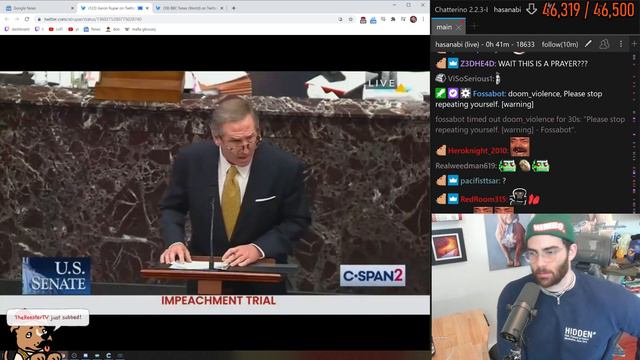Open the split three-dot menu
The image size is (640, 360).
coord(621,44)
